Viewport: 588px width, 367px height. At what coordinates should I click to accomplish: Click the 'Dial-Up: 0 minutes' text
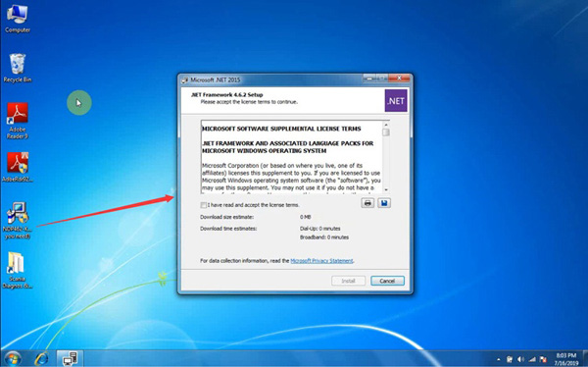pyautogui.click(x=320, y=229)
